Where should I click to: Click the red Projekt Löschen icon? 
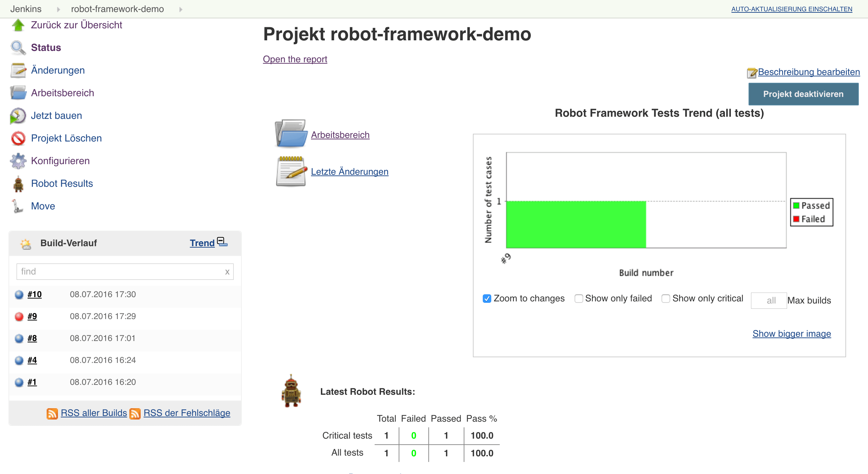click(18, 138)
